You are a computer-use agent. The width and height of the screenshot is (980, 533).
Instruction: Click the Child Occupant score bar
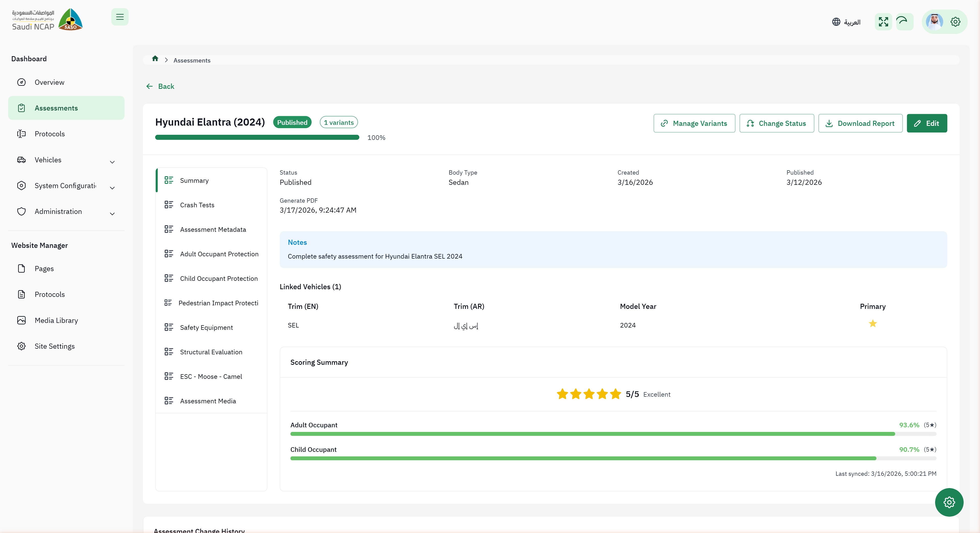613,458
